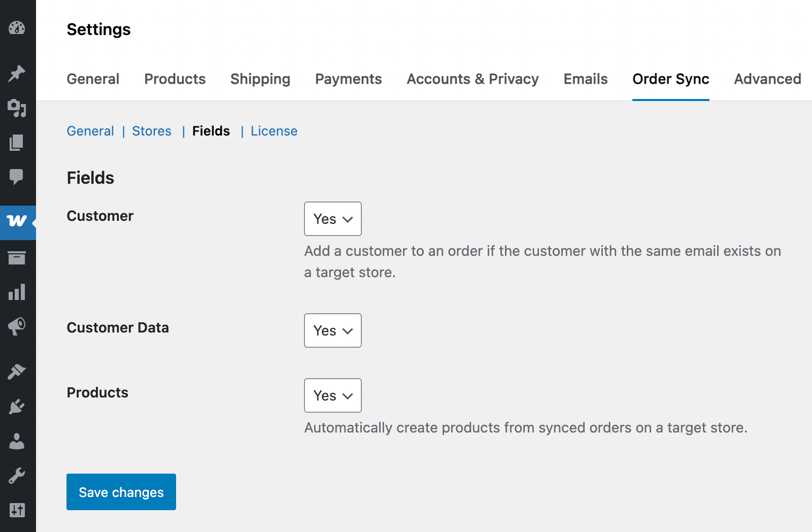Open the Comments speech bubble icon

click(x=17, y=177)
